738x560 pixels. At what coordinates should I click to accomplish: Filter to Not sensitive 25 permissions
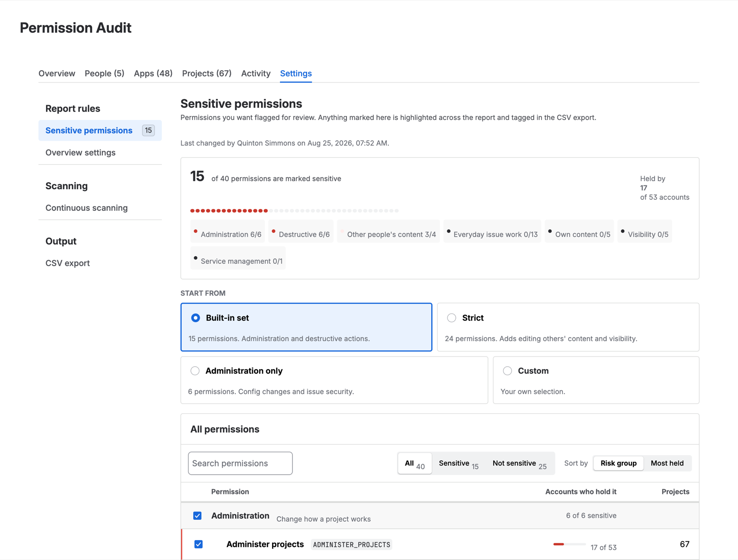519,463
